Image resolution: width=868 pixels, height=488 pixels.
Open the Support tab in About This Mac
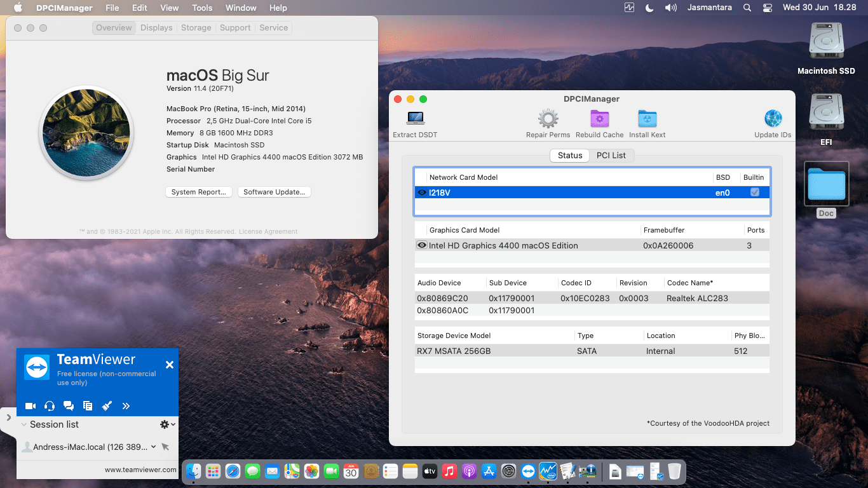(235, 28)
